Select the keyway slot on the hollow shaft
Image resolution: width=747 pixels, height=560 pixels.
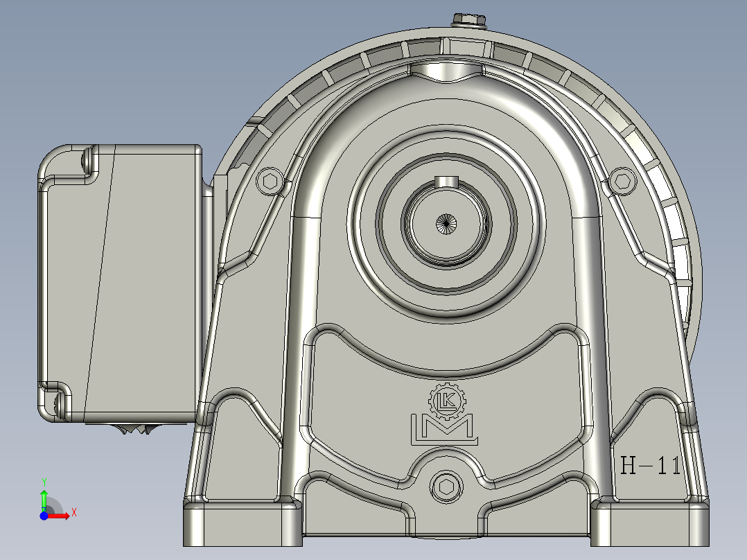click(446, 181)
